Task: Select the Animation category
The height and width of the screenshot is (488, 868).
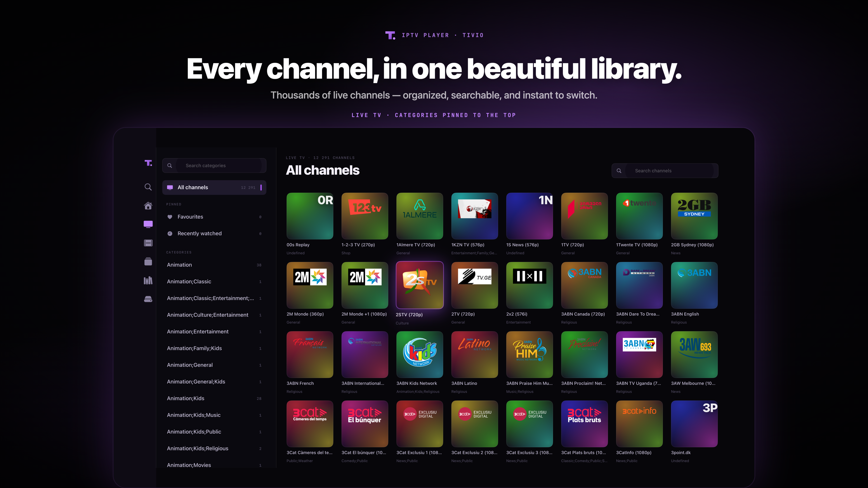Action: tap(214, 265)
